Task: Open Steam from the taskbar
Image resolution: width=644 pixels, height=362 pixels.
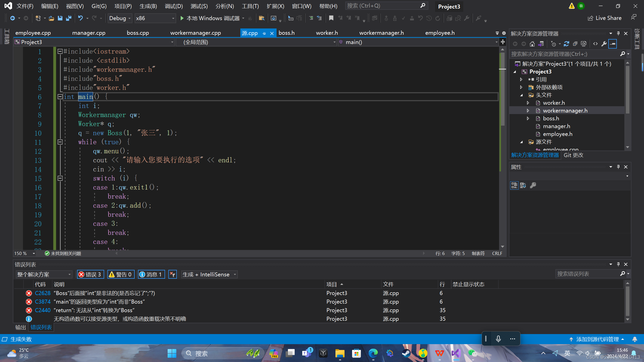Action: coord(406,353)
